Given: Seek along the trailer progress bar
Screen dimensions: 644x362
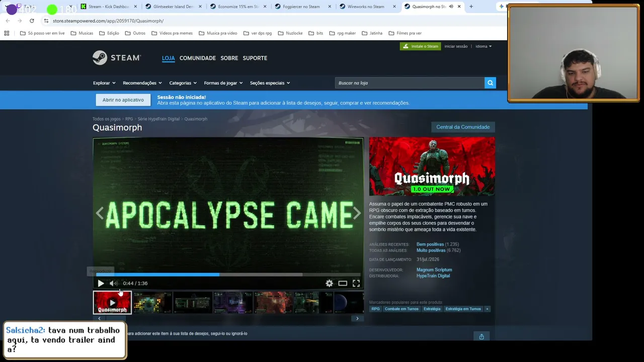Looking at the screenshot, I should coord(228,275).
